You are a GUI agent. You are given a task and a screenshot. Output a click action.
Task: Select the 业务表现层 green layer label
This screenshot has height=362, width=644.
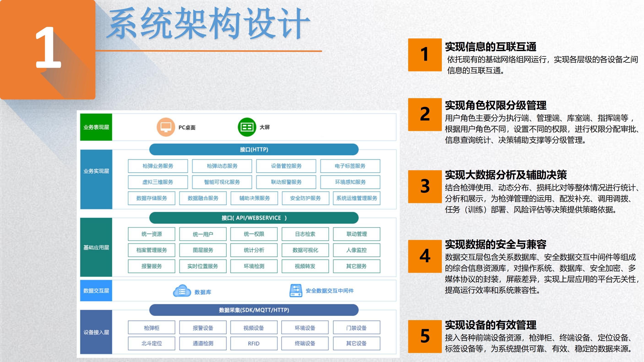(x=96, y=127)
